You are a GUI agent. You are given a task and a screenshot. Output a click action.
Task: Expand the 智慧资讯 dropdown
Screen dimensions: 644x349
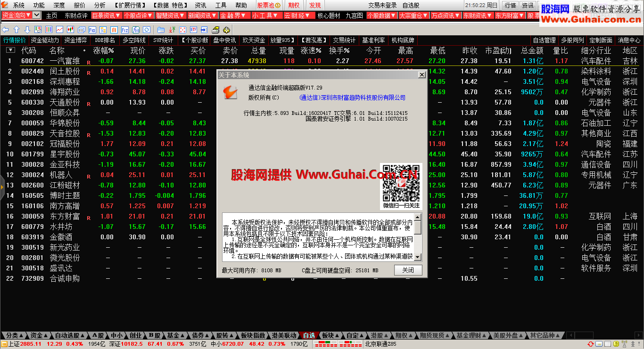coord(170,15)
